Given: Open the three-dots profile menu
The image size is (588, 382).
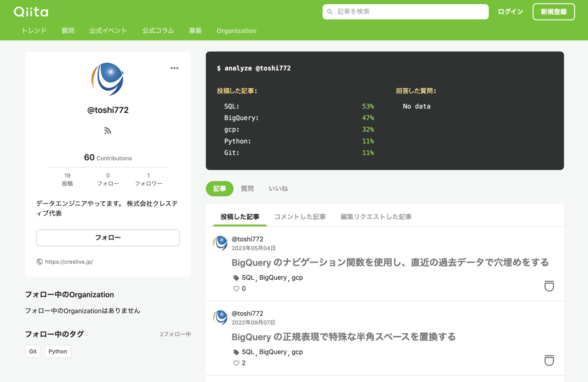Looking at the screenshot, I should pyautogui.click(x=174, y=68).
